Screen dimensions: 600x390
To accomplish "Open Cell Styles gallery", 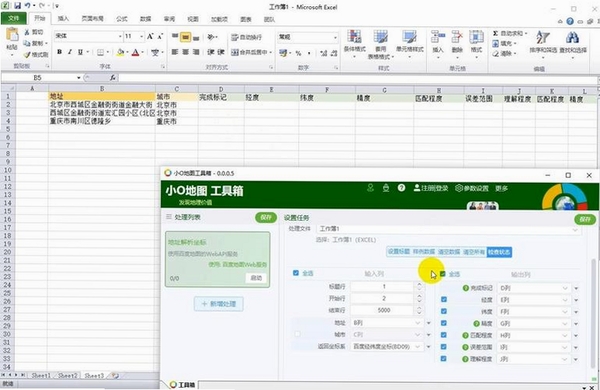I will (x=409, y=44).
